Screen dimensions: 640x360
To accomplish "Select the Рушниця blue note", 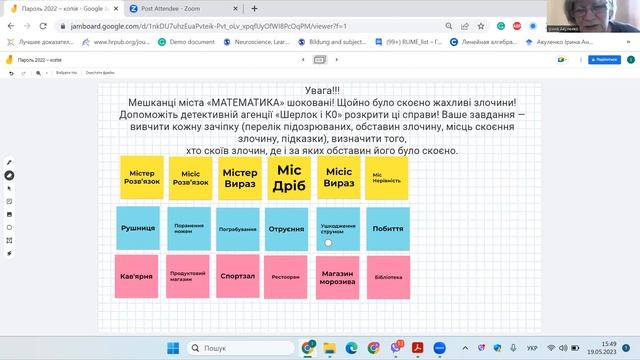I will coord(138,228).
